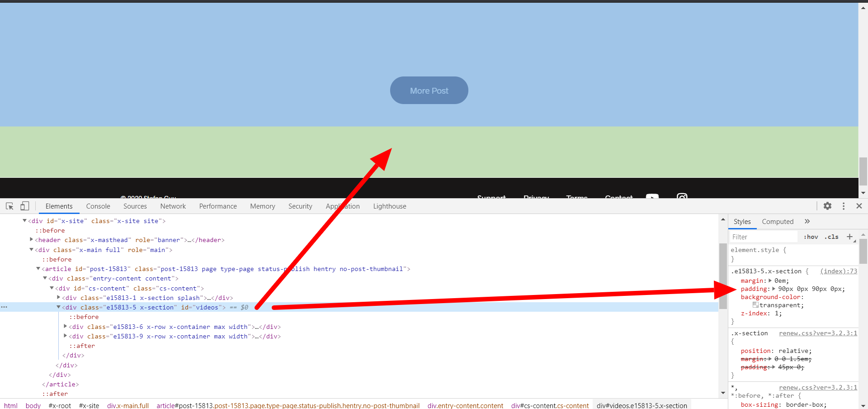This screenshot has height=409, width=868.
Task: Click the box-sizing: border-box declaration
Action: pyautogui.click(x=784, y=404)
